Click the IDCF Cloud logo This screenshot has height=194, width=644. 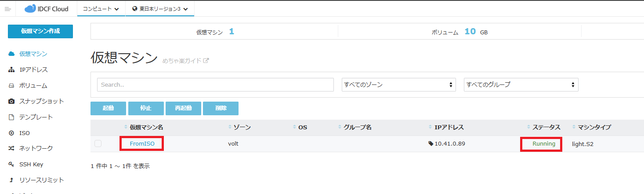[x=47, y=9]
